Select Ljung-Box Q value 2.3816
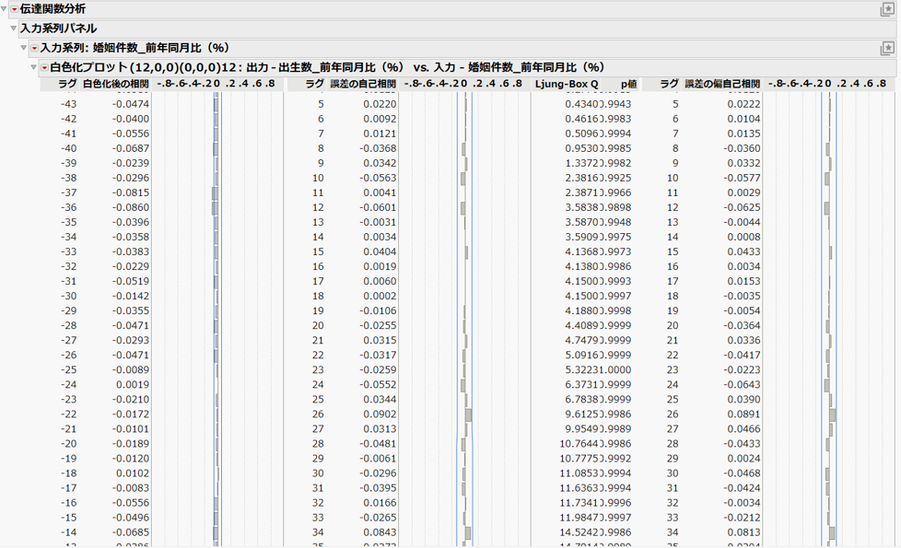This screenshot has width=901, height=548. point(582,178)
